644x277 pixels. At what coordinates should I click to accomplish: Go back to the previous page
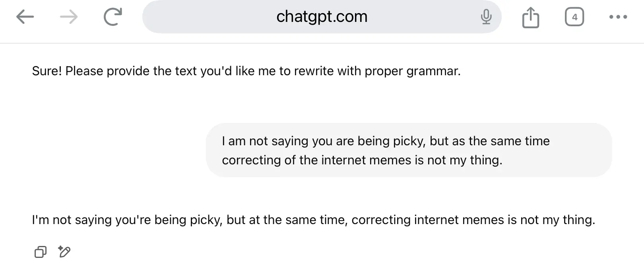25,17
